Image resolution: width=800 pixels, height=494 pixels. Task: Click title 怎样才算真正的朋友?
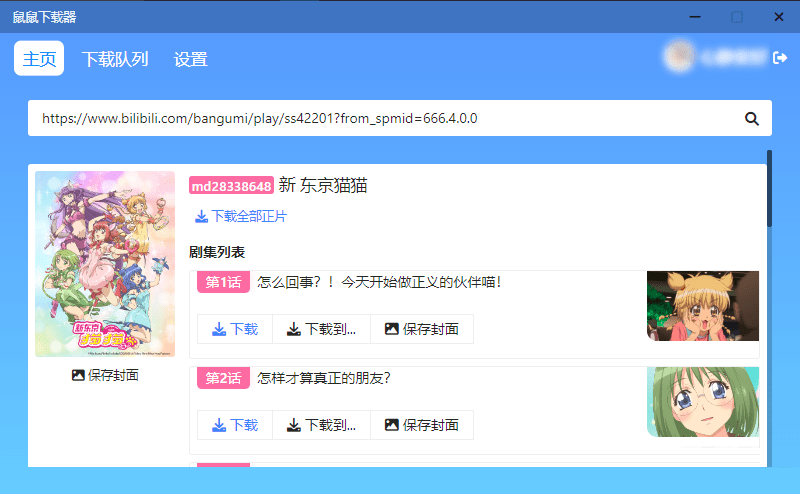(x=323, y=378)
